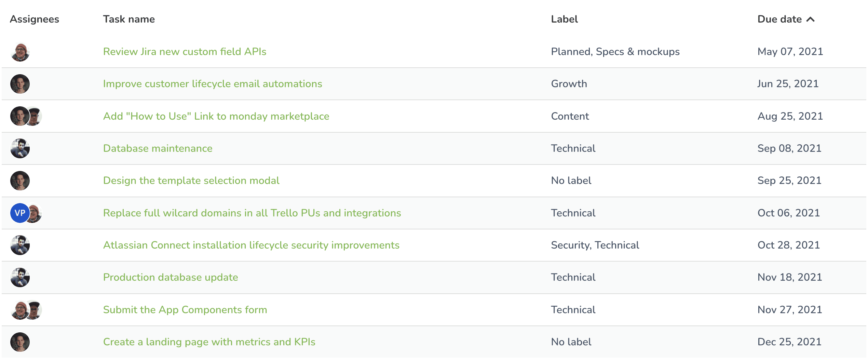Click the Assignees column header
The image size is (868, 359).
[x=35, y=19]
